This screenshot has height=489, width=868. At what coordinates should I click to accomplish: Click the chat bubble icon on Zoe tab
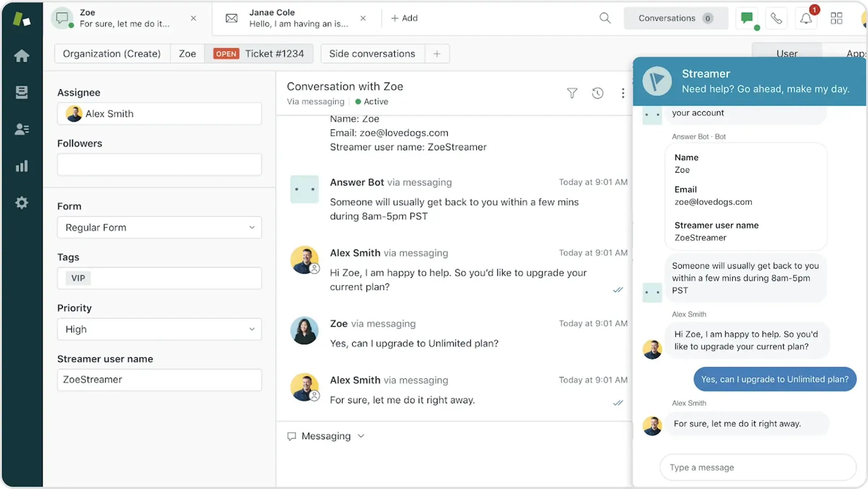62,18
